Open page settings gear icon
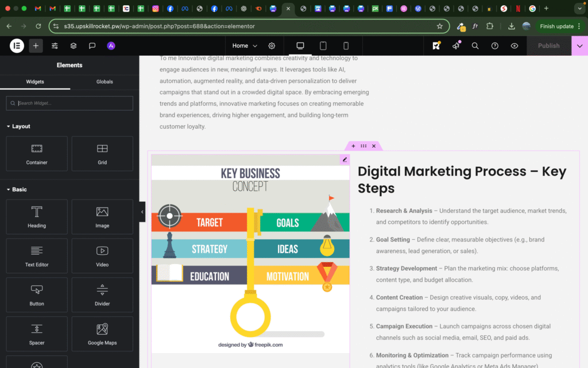588x368 pixels. [x=272, y=46]
